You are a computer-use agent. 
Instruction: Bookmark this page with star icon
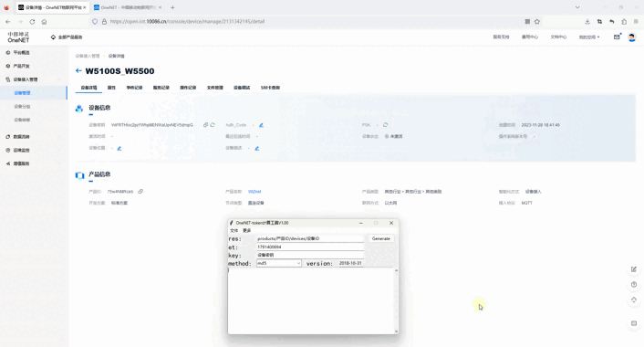click(536, 21)
